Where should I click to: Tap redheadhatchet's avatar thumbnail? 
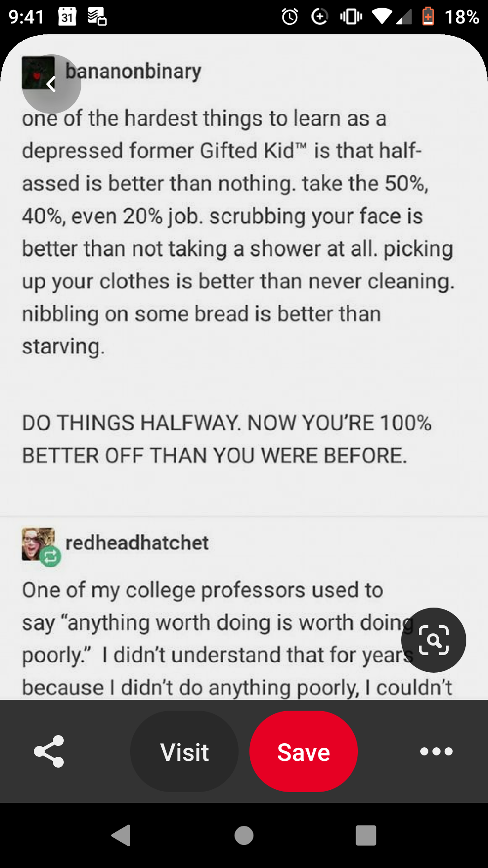(x=38, y=544)
